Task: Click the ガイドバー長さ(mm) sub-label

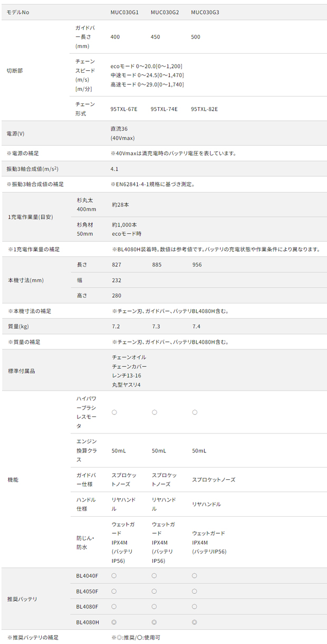Action: [85, 37]
